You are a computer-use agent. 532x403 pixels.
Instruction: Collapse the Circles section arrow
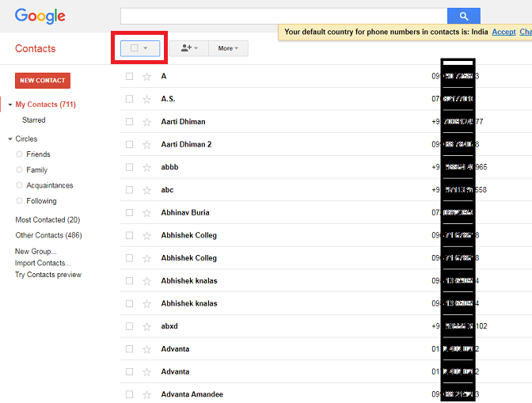point(10,139)
